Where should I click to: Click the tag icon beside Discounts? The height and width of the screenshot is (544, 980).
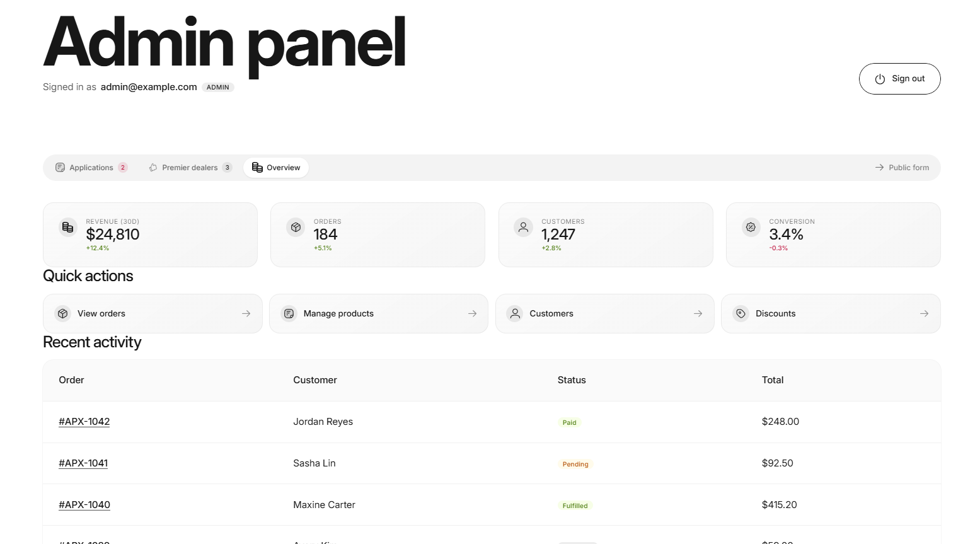coord(741,313)
